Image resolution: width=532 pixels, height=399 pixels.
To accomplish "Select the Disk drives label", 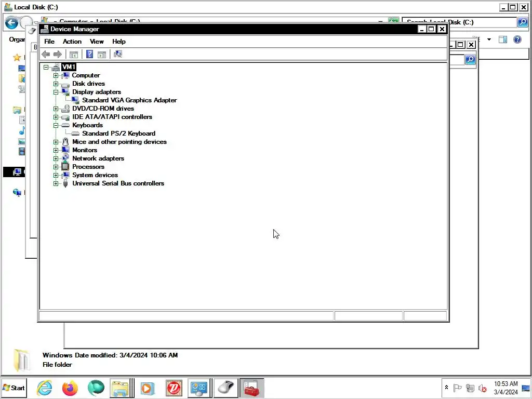I will pyautogui.click(x=88, y=84).
